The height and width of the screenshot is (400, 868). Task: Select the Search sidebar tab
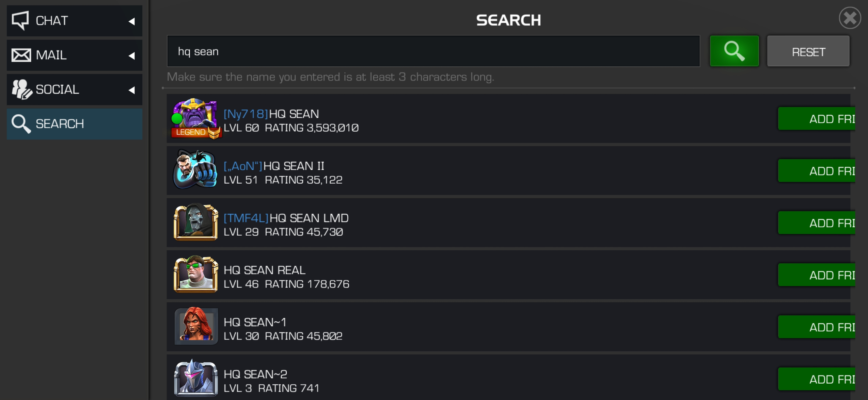coord(74,124)
